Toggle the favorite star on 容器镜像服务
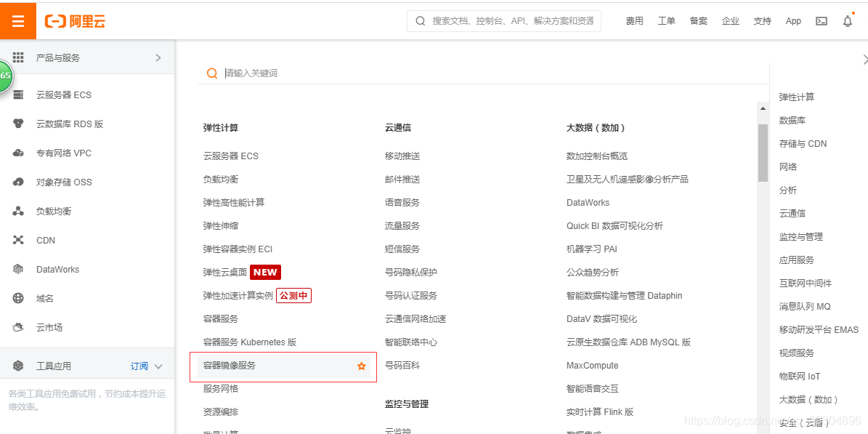This screenshot has height=434, width=868. 361,366
